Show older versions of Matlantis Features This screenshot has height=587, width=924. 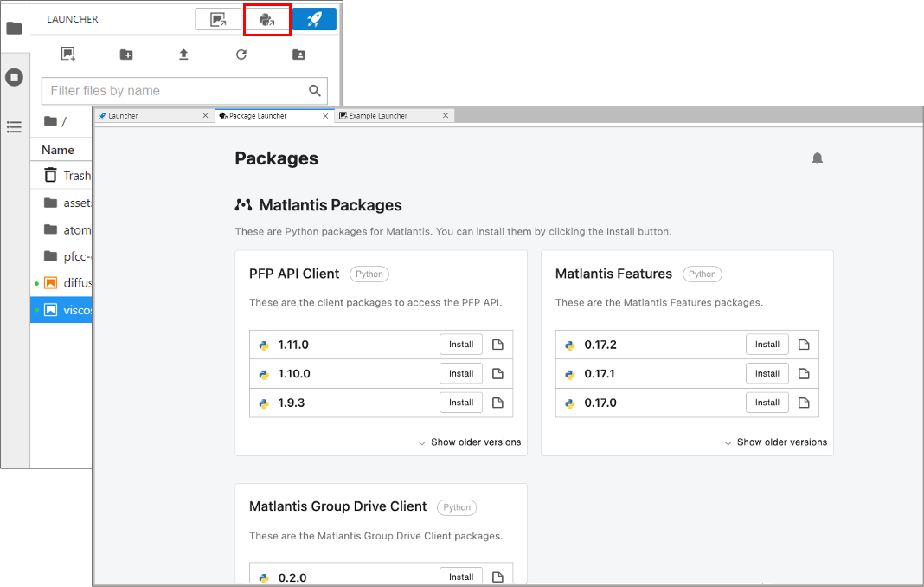(x=776, y=442)
